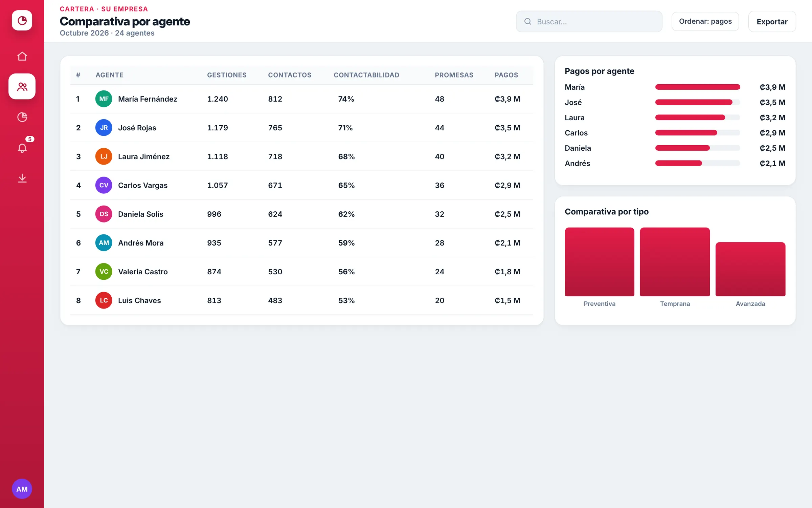Open the Ordenar: pagos sort dropdown
The image size is (812, 508).
tap(705, 21)
